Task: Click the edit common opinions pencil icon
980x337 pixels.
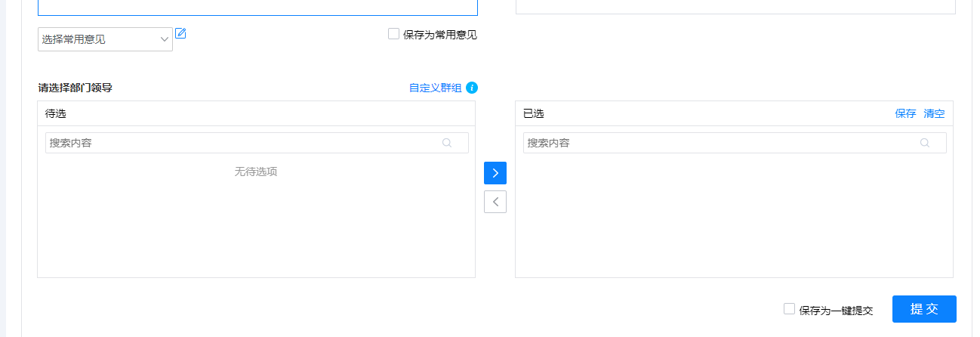Action: pos(180,33)
